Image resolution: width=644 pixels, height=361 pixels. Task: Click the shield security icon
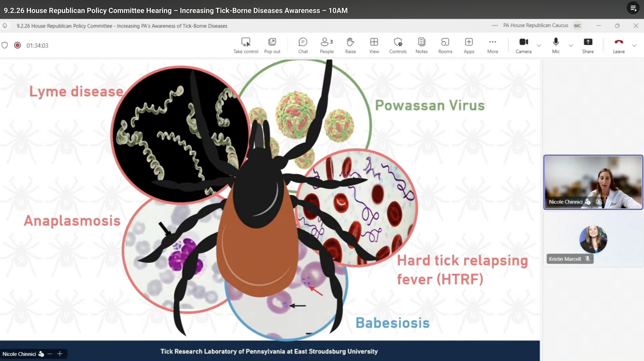point(5,45)
